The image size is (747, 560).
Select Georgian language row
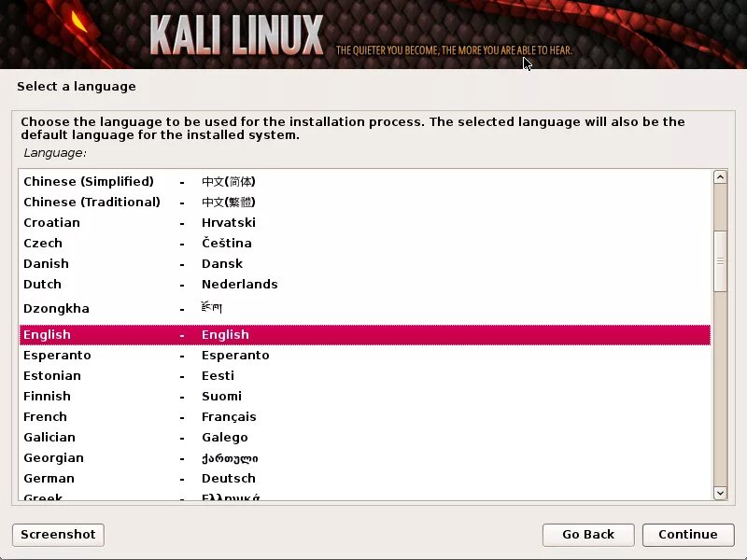pyautogui.click(x=365, y=457)
